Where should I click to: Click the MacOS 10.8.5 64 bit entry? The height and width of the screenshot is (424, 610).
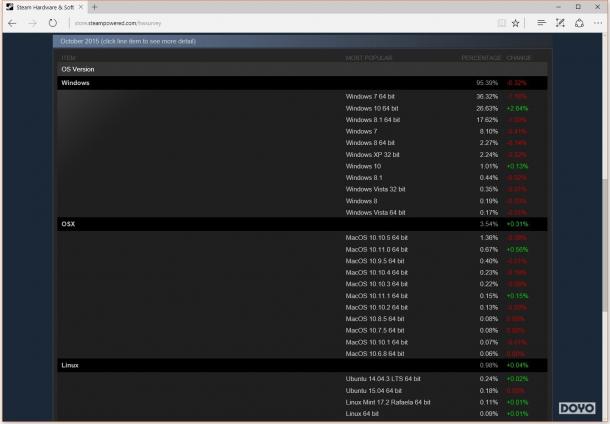click(375, 319)
